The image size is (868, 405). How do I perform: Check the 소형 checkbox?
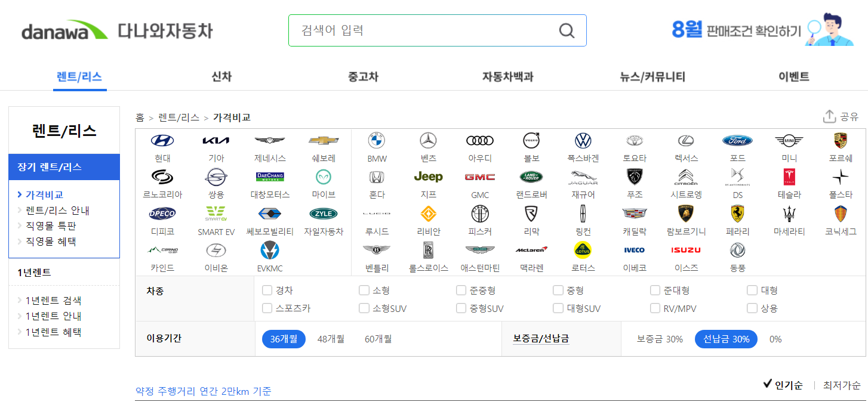[364, 290]
